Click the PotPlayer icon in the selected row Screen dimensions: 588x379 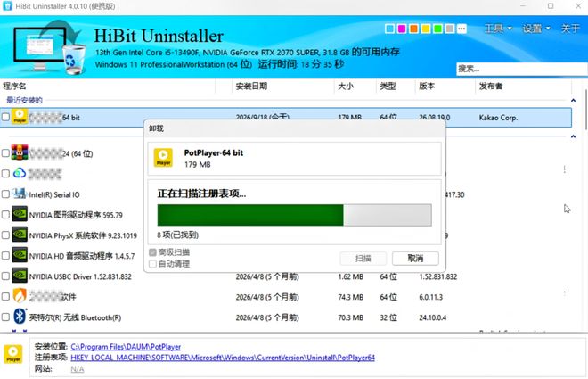tap(20, 116)
